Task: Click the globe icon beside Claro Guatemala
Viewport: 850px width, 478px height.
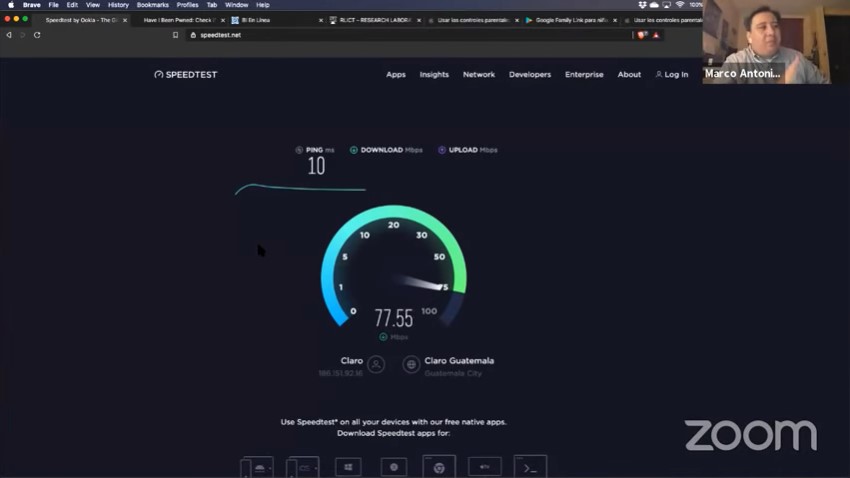Action: point(411,364)
